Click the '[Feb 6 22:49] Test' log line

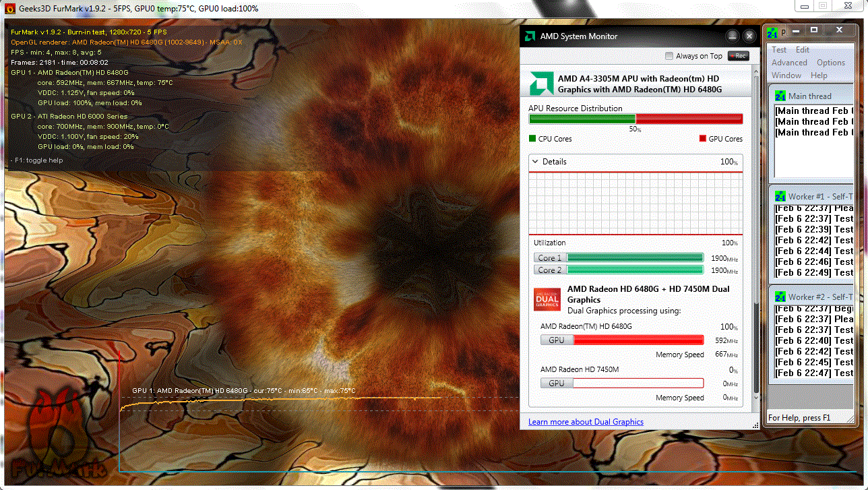pyautogui.click(x=814, y=272)
